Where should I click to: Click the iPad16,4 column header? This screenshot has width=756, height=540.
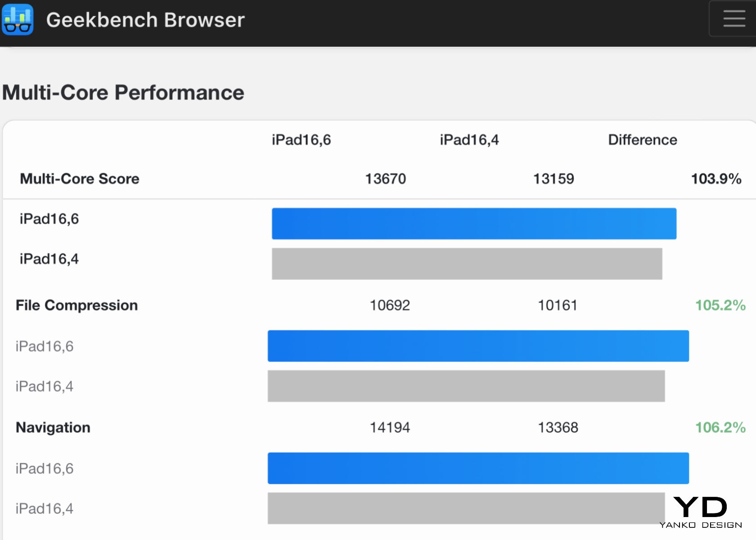469,140
